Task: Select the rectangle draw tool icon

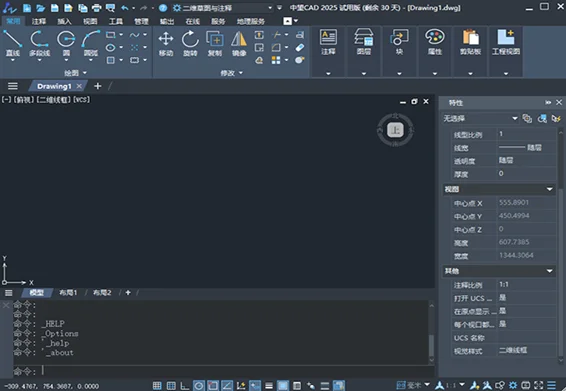Action: pyautogui.click(x=111, y=35)
